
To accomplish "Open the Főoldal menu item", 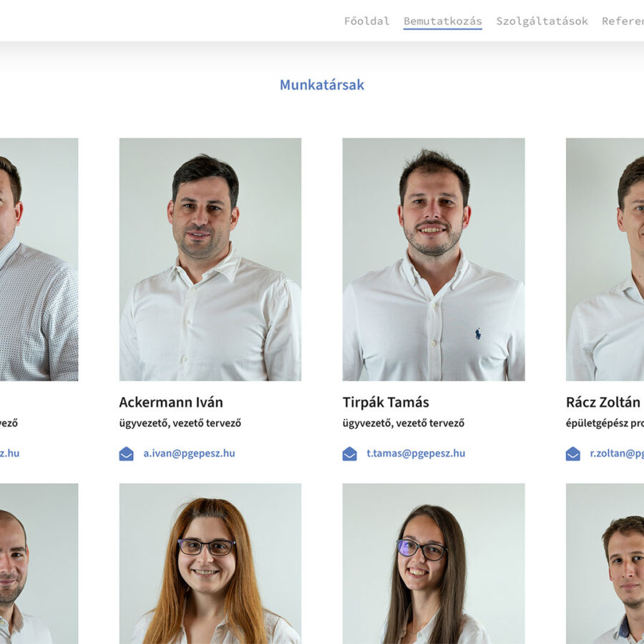I will [x=367, y=21].
